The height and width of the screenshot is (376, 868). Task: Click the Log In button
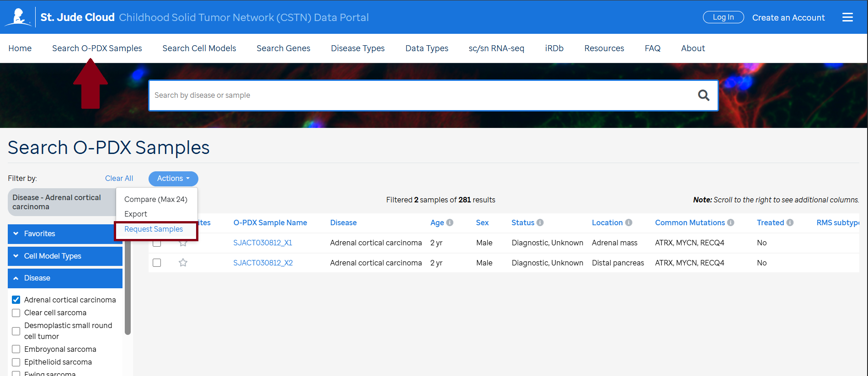(x=724, y=17)
